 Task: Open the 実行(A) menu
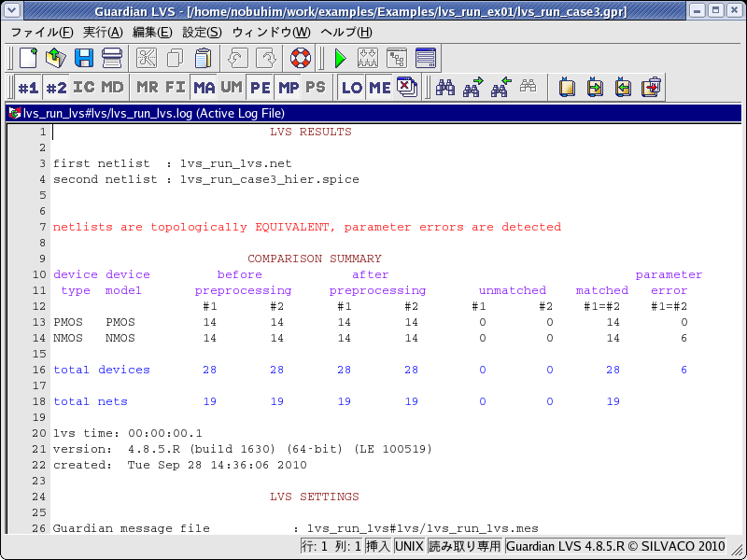(x=103, y=33)
